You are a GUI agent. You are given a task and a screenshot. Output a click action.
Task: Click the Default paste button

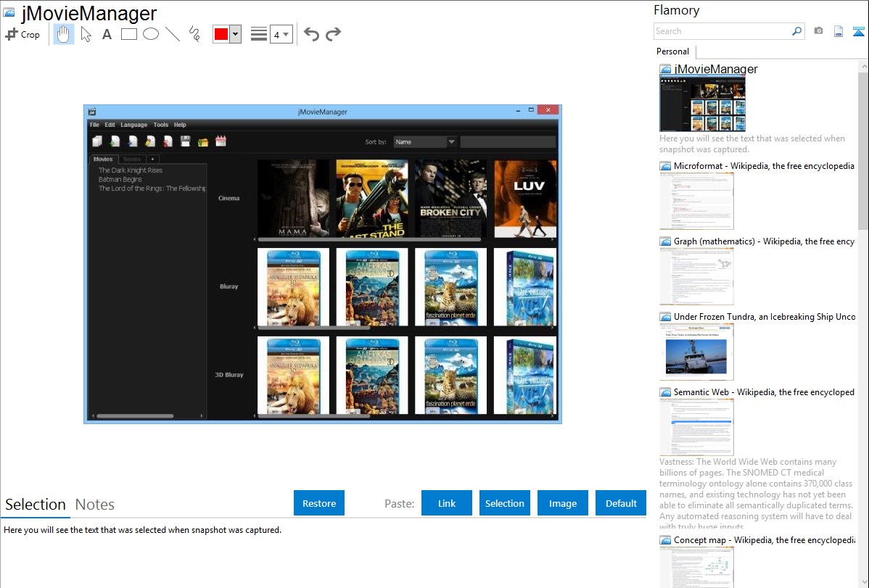[x=621, y=503]
